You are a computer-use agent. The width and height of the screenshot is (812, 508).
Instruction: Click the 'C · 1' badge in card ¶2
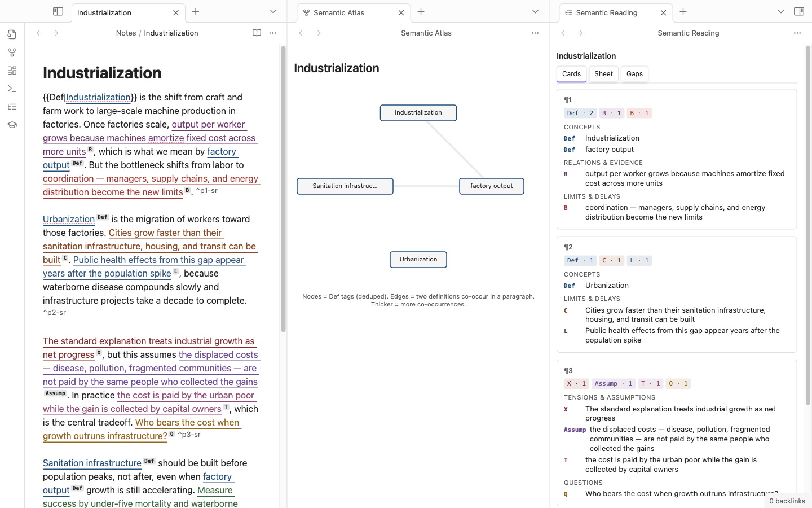(x=611, y=260)
